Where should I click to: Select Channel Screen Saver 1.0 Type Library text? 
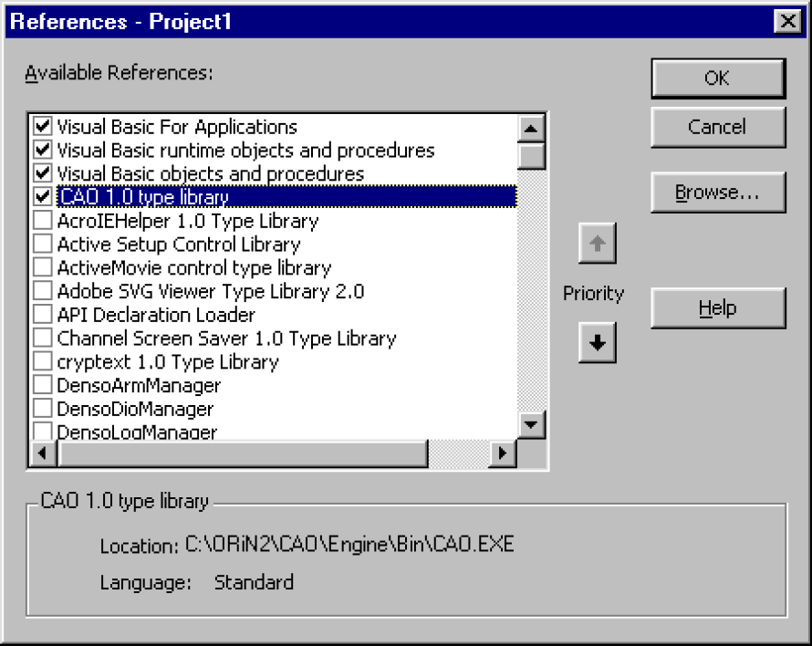point(226,339)
